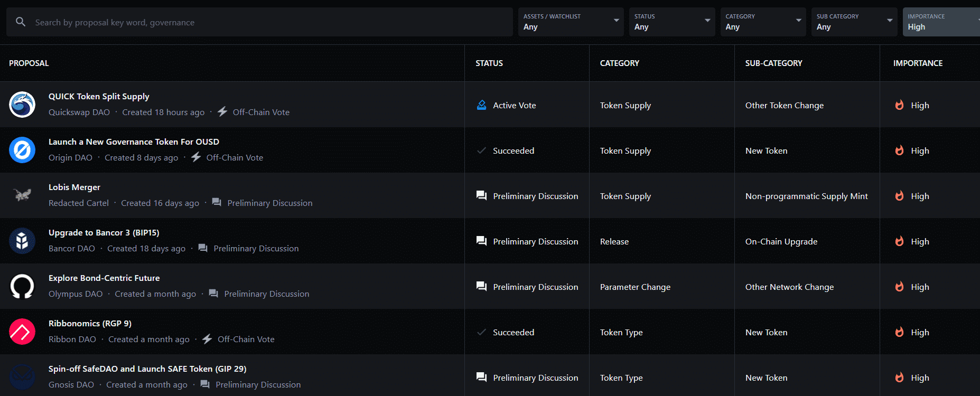The image size is (980, 396).
Task: Click Token Type cell in Ribbonomics row
Action: click(x=621, y=333)
